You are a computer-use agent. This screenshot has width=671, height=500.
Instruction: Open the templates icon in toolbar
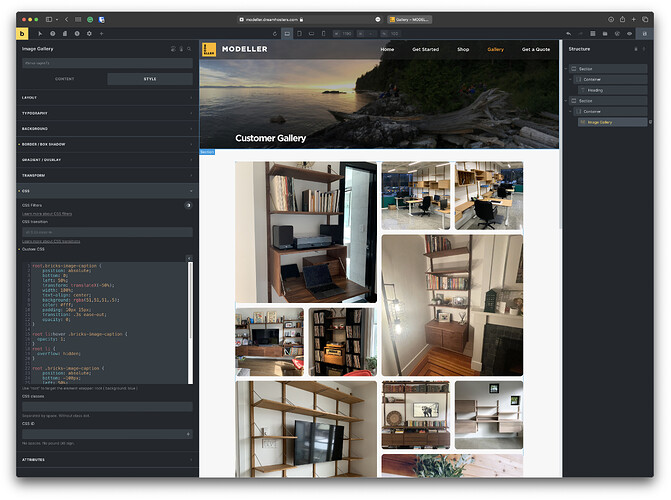pyautogui.click(x=593, y=33)
